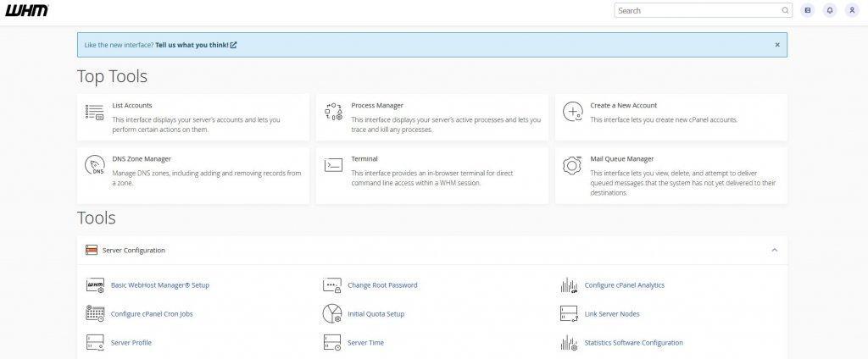Open Server Time link
This screenshot has width=868, height=359.
[x=365, y=342]
